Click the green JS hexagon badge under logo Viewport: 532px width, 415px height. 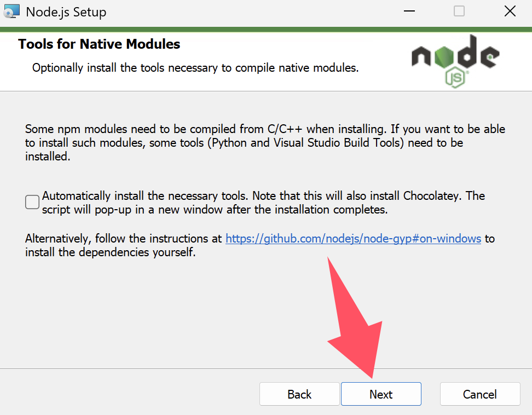coord(455,77)
